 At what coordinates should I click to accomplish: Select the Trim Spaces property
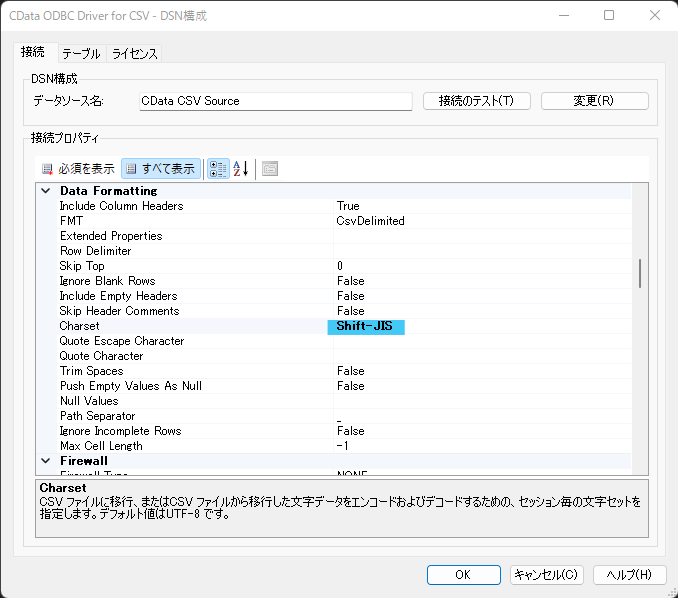tap(92, 371)
